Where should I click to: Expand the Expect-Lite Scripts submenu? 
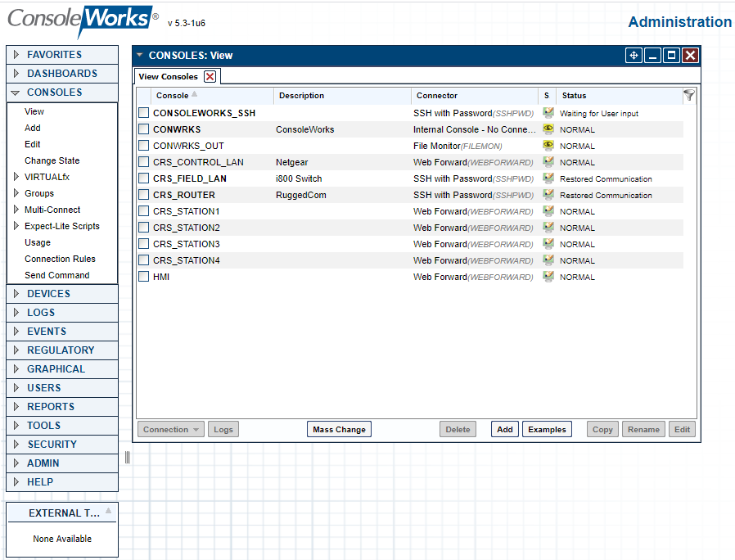[x=16, y=226]
